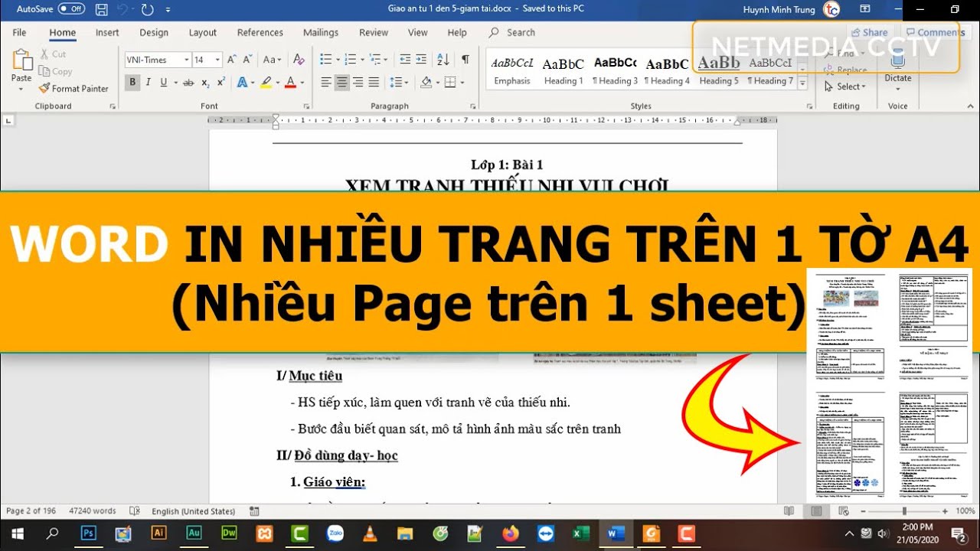Screen dimensions: 980x551
Task: Open word count showing 47240 words
Action: tap(93, 511)
